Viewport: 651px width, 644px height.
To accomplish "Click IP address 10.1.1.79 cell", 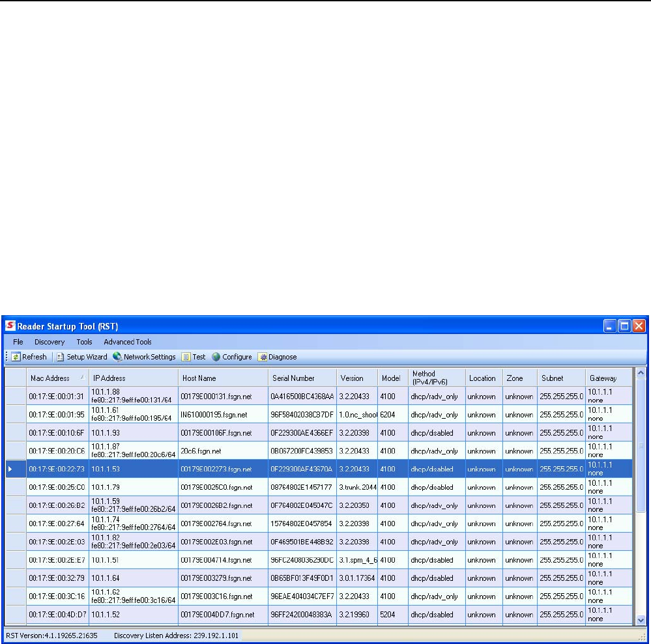I will (134, 487).
